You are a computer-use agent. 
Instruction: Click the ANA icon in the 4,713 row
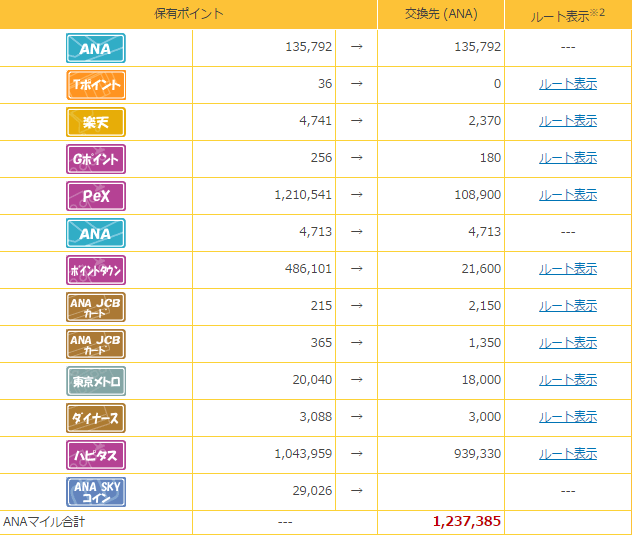(96, 233)
